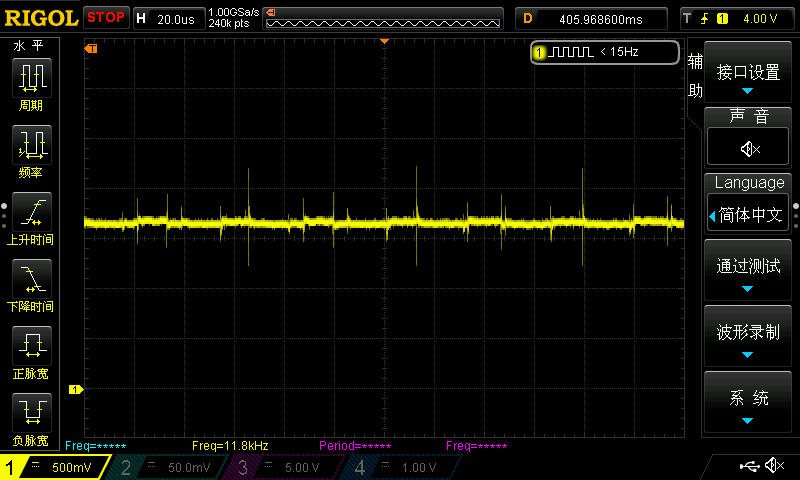The height and width of the screenshot is (480, 800).
Task: Select the 频率 frequency measurement icon
Action: point(32,144)
